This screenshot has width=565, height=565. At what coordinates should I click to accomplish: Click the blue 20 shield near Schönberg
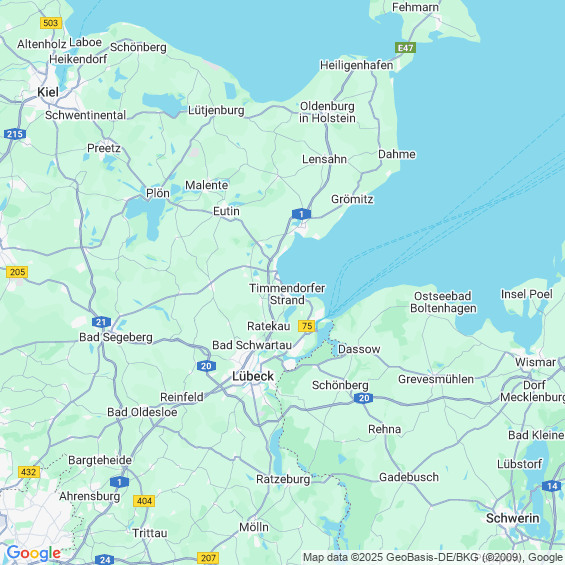point(363,398)
